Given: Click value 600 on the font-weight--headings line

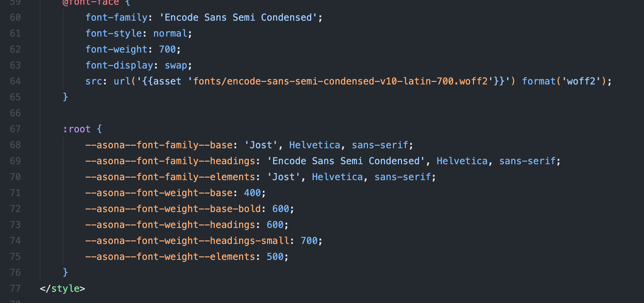Looking at the screenshot, I should pyautogui.click(x=275, y=225).
